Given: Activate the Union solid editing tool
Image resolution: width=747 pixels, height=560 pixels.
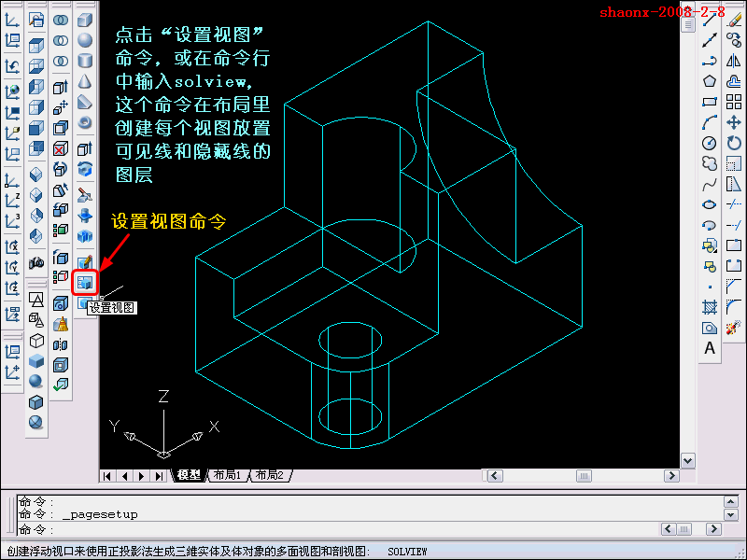Looking at the screenshot, I should pyautogui.click(x=61, y=20).
